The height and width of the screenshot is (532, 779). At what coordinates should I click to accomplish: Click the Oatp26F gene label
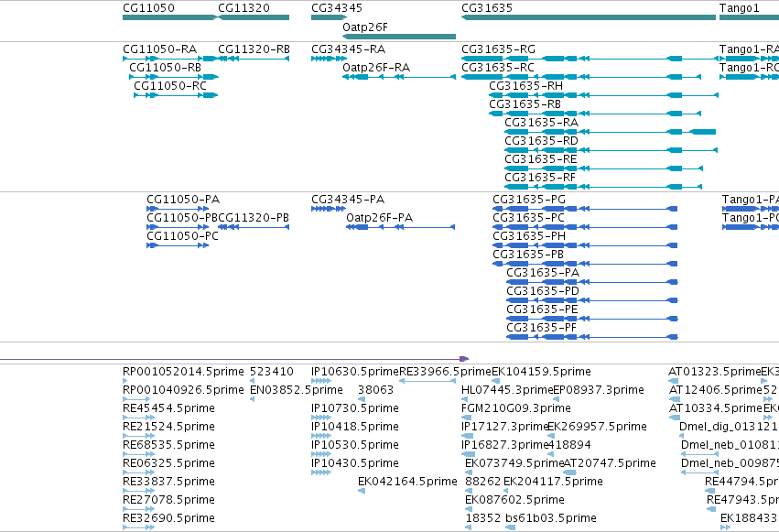[364, 27]
